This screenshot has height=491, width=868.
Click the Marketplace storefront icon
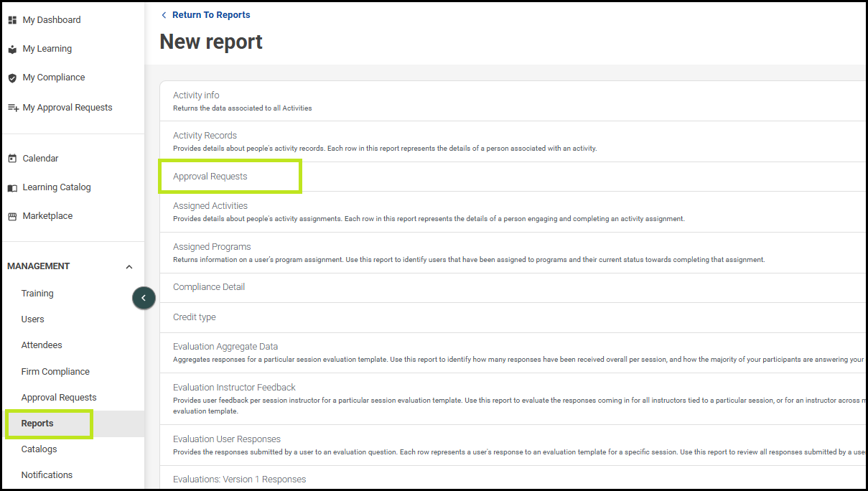click(12, 217)
